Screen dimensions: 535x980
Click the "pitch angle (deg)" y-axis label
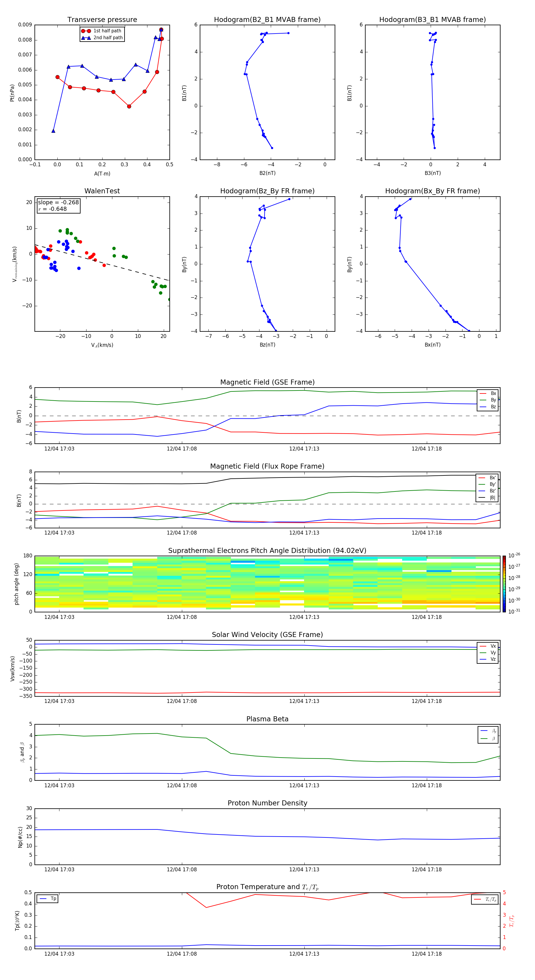16,584
